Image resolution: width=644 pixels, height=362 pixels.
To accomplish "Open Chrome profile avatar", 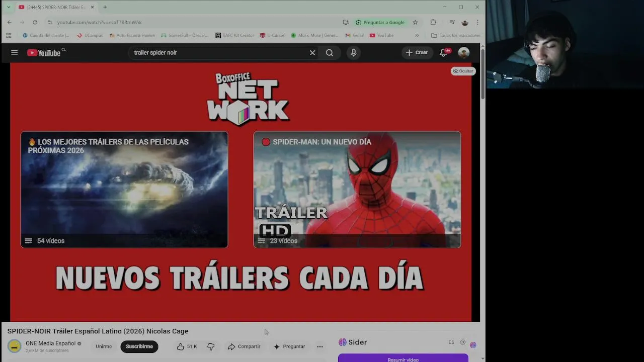I will (465, 22).
